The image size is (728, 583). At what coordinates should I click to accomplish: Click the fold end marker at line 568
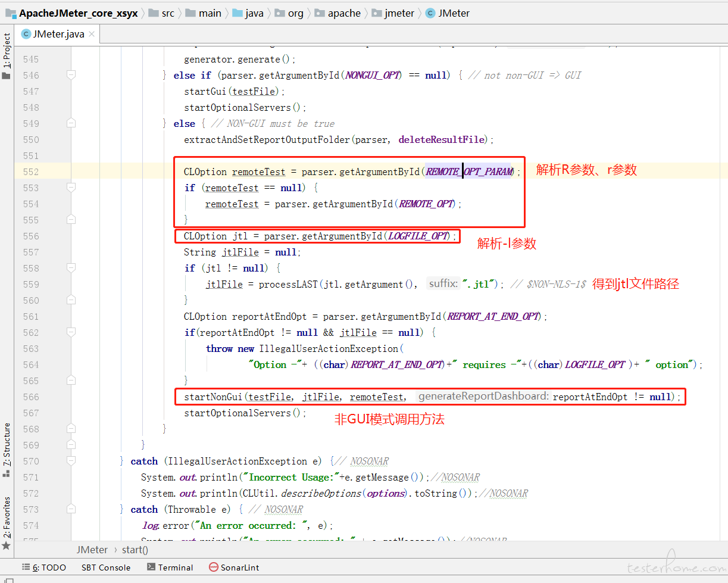(x=71, y=429)
